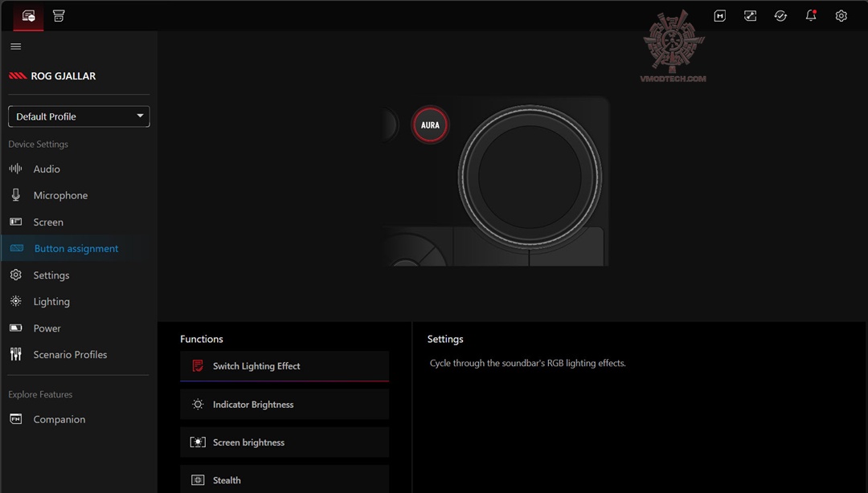Open the devices tab icon at top left
This screenshot has width=868, height=493.
pos(28,16)
